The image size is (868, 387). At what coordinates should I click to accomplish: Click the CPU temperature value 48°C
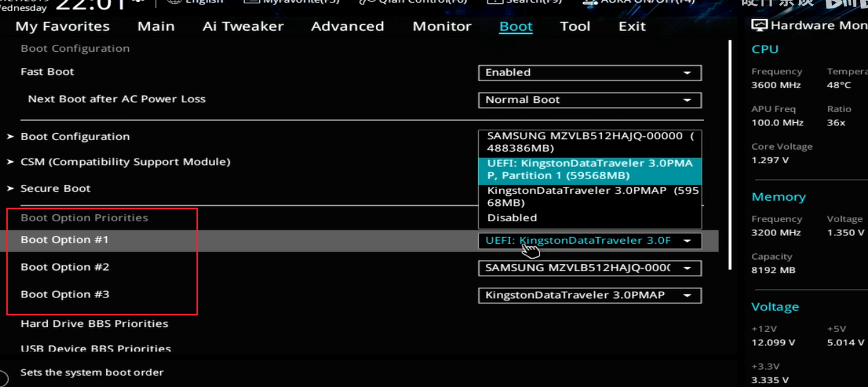click(839, 85)
